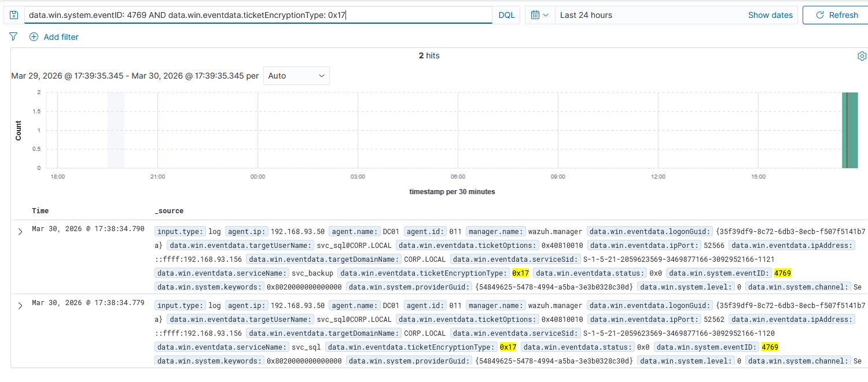The image size is (868, 382).
Task: Add filter link text
Action: pos(61,37)
